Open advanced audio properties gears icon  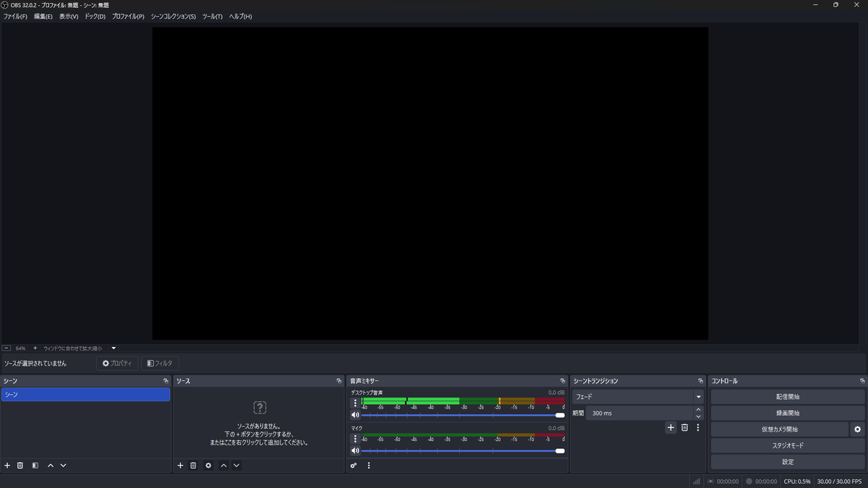[x=354, y=466]
